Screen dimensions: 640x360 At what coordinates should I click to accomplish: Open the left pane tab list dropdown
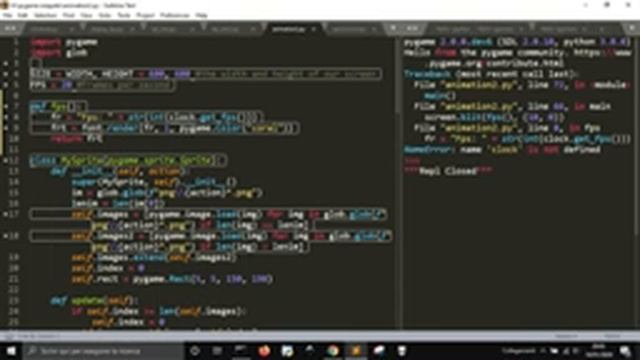pyautogui.click(x=393, y=29)
